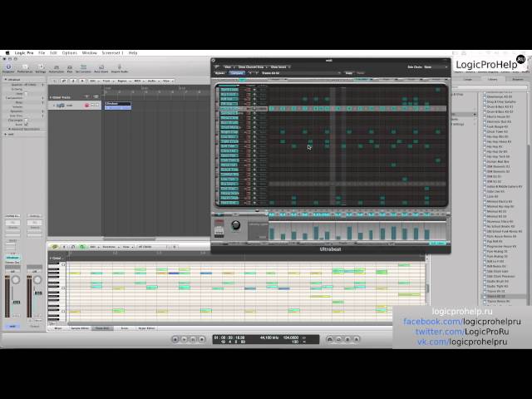Open the Apple menu
Image resolution: width=532 pixels, height=399 pixels.
(x=7, y=53)
